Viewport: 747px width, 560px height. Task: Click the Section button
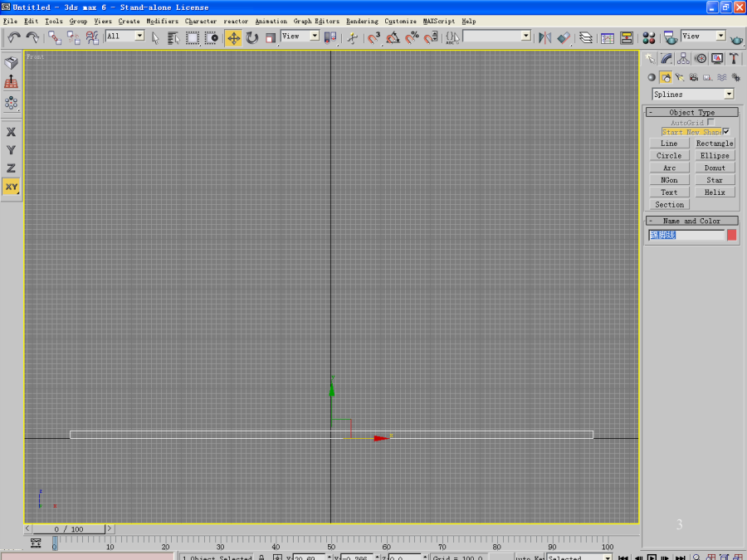pyautogui.click(x=669, y=205)
